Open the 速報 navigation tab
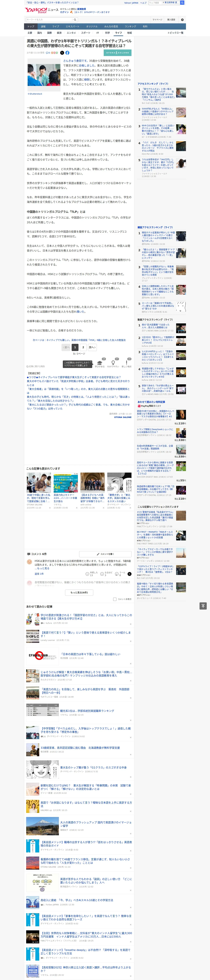 (43, 27)
